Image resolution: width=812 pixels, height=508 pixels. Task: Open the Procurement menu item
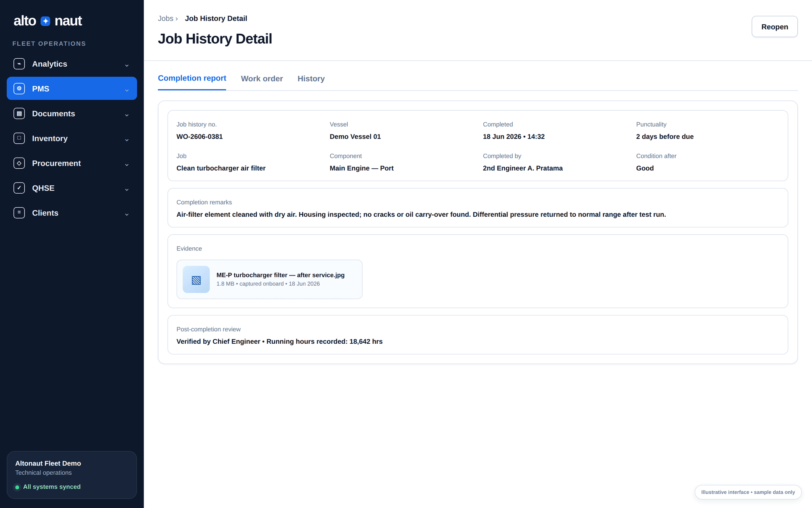(x=72, y=163)
